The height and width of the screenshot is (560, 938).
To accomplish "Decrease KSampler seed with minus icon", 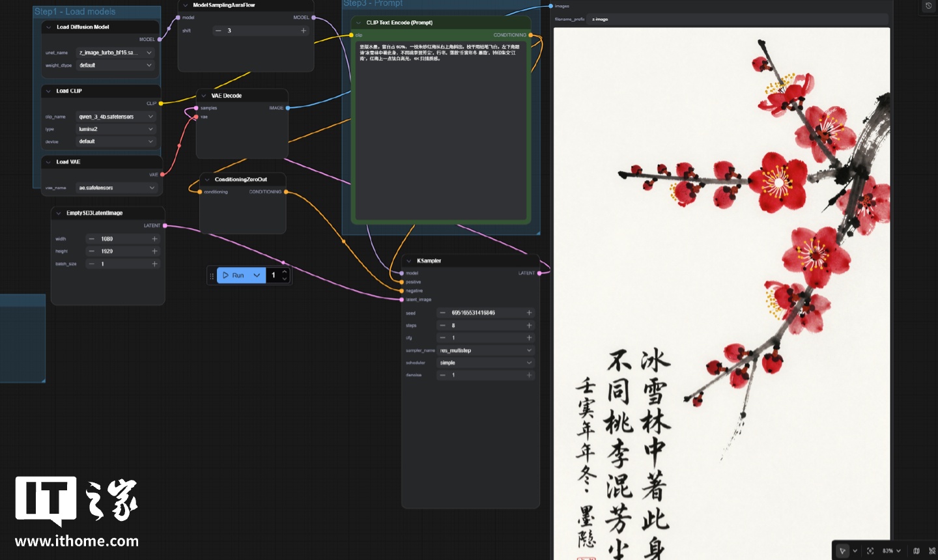I will tap(443, 313).
